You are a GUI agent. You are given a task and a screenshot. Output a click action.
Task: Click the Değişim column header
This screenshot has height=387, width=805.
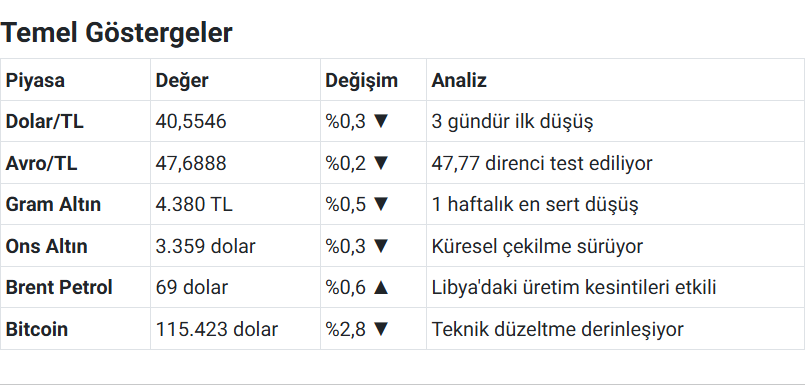(x=361, y=81)
